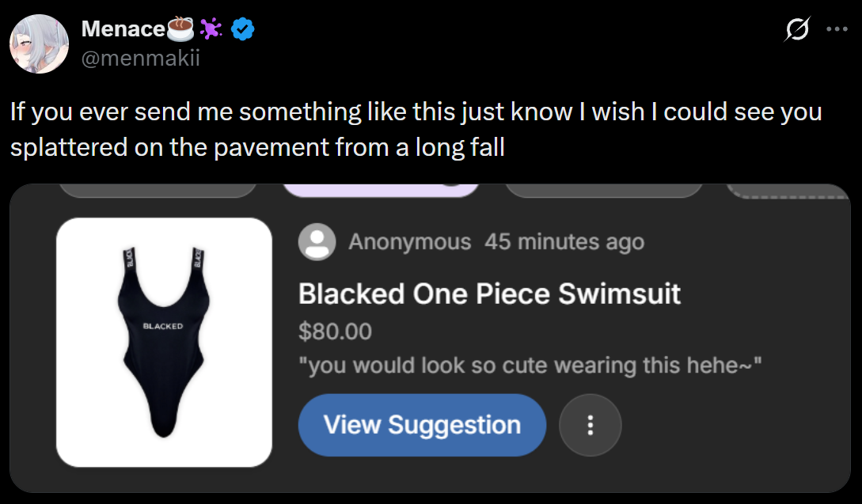Image resolution: width=862 pixels, height=504 pixels.
Task: Click the 45 minutes ago timestamp
Action: 564,242
